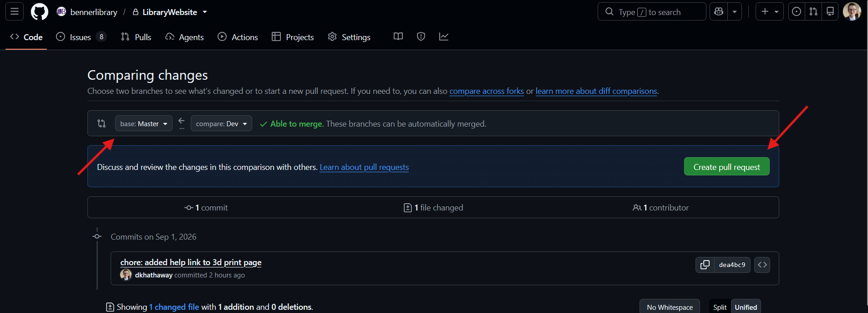Open the notifications inbox icon

coord(830,11)
